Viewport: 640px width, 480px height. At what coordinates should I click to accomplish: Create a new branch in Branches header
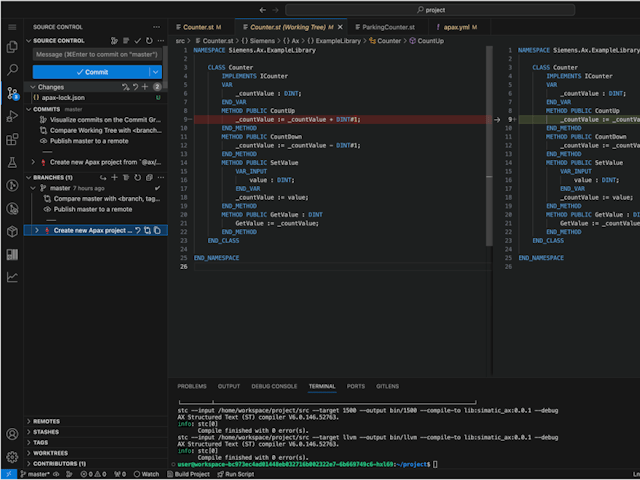click(114, 178)
